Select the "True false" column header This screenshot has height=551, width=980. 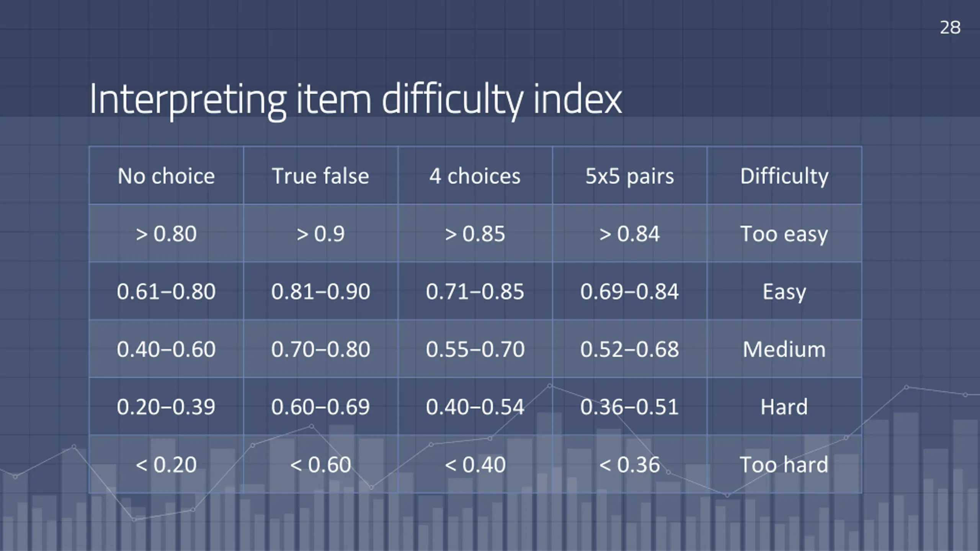tap(320, 176)
